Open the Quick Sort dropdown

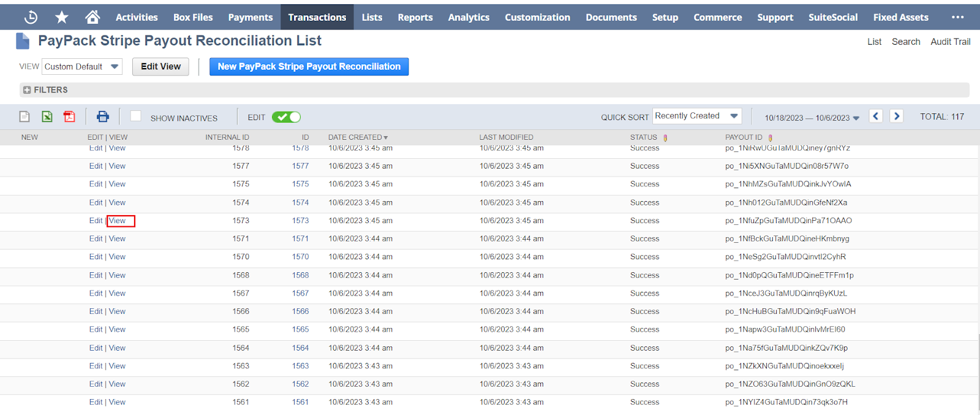click(696, 116)
